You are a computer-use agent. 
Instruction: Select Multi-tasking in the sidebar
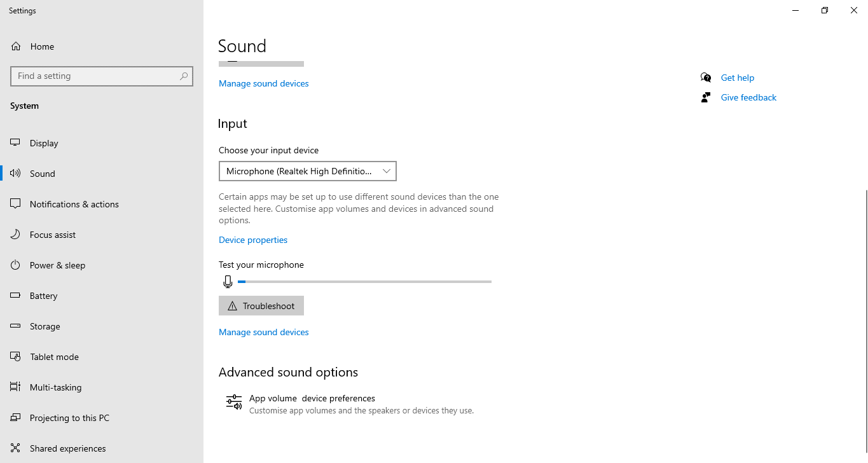[55, 387]
